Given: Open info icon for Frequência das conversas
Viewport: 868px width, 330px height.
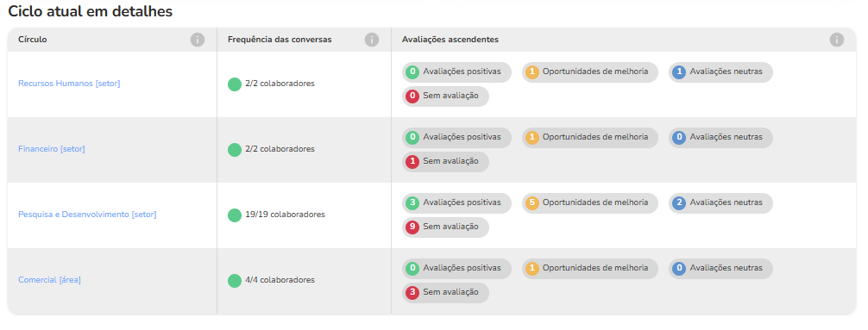Looking at the screenshot, I should point(372,40).
